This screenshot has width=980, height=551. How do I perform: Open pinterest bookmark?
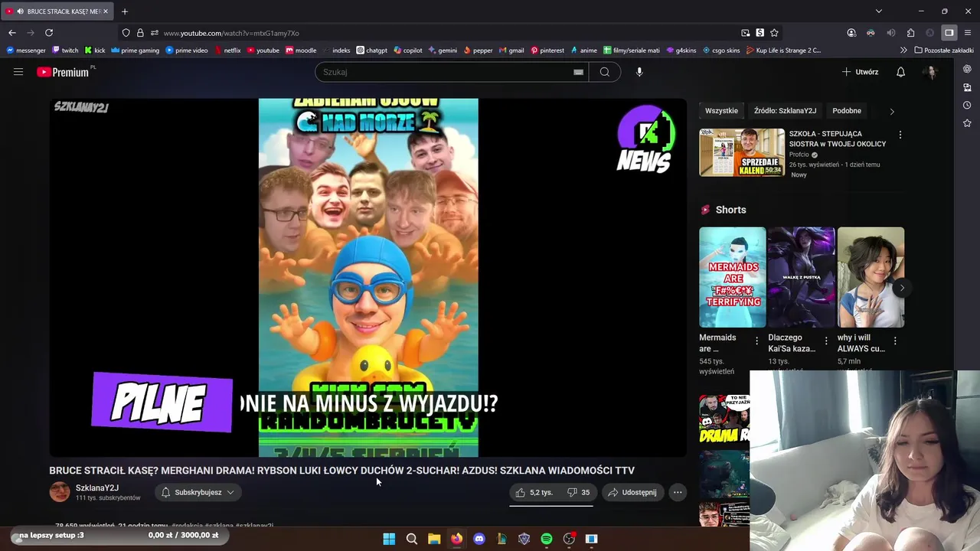[547, 51]
